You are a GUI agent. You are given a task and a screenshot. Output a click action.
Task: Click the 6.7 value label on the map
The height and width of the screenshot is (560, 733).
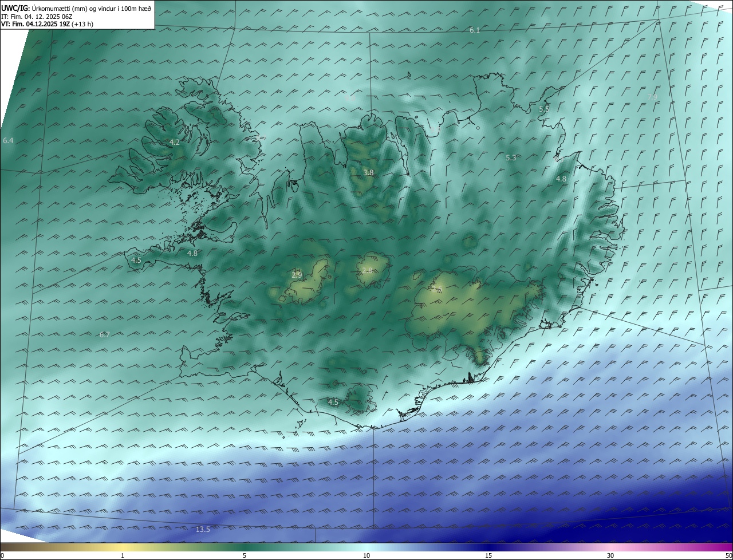coord(104,334)
